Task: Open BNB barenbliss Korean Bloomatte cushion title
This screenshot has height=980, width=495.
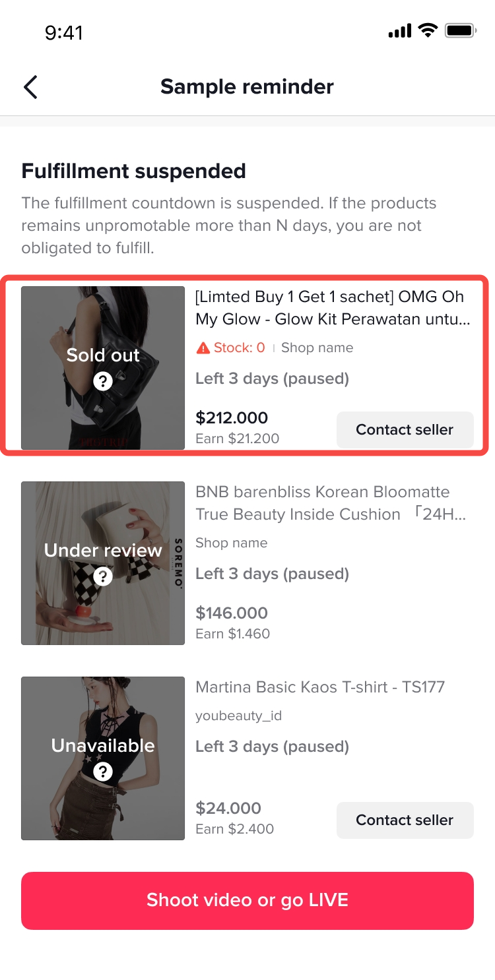Action: pos(331,503)
